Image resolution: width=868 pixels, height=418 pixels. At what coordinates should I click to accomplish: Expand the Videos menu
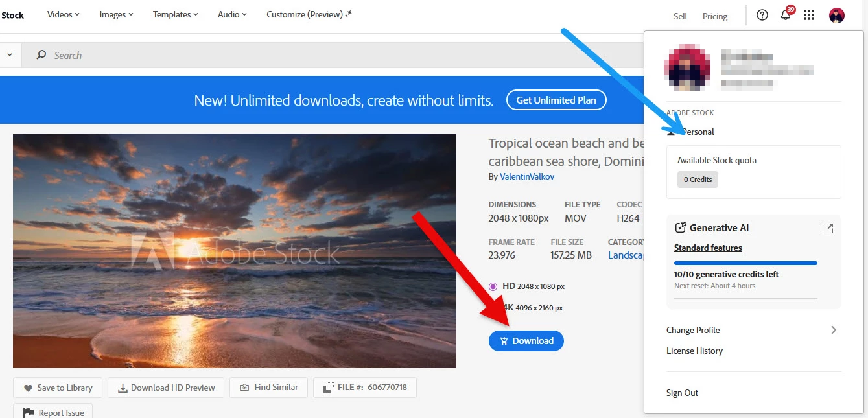point(64,14)
